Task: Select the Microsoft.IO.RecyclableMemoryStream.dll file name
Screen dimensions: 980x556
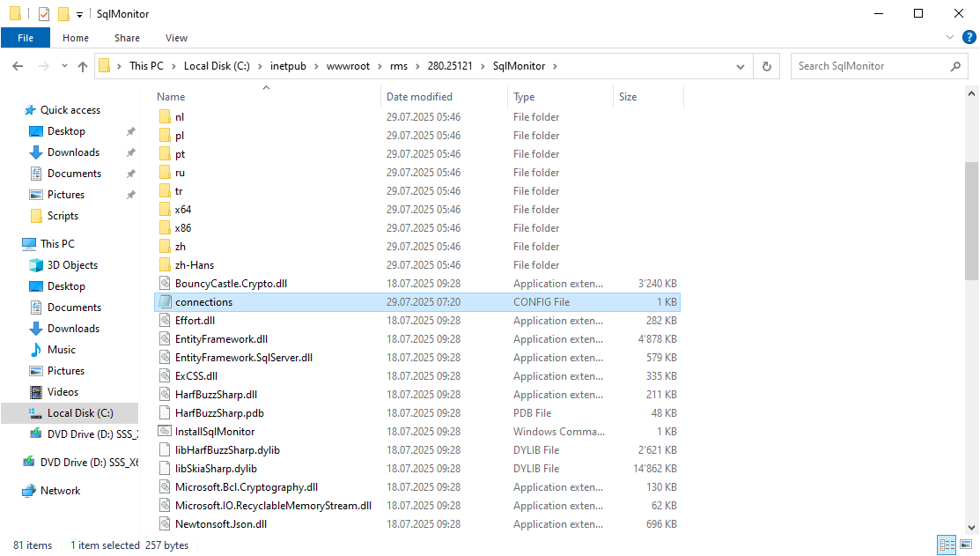Action: coord(273,506)
